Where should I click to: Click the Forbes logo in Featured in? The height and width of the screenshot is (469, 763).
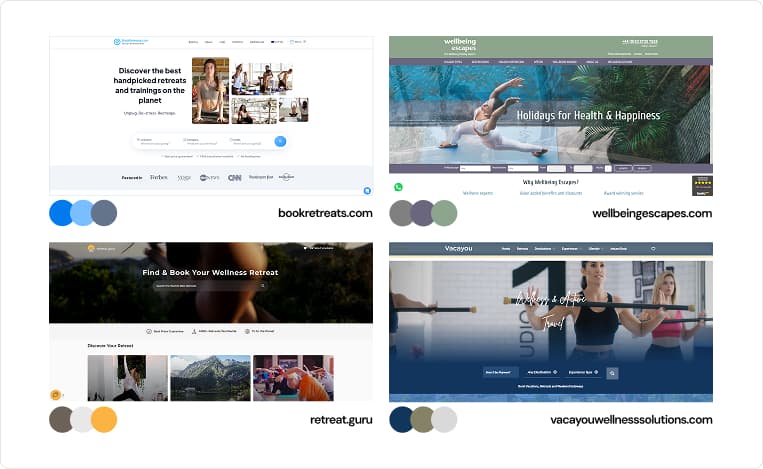pos(159,177)
